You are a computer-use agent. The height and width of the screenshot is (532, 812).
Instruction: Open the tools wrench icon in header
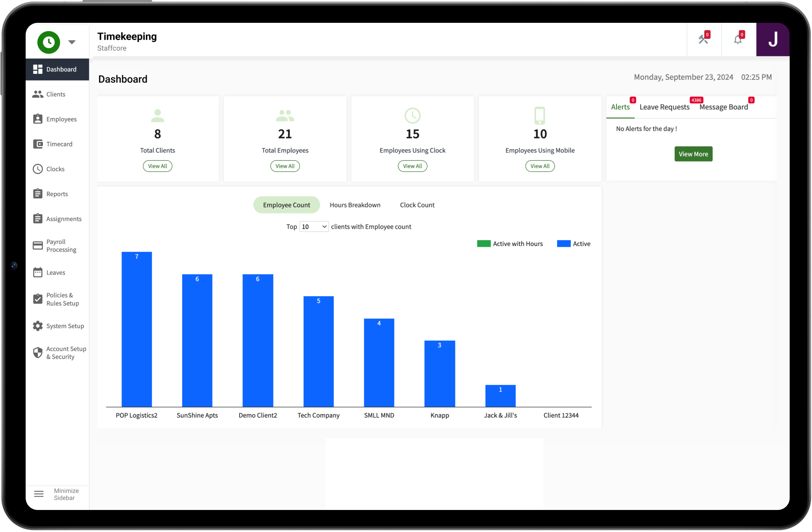(x=703, y=40)
